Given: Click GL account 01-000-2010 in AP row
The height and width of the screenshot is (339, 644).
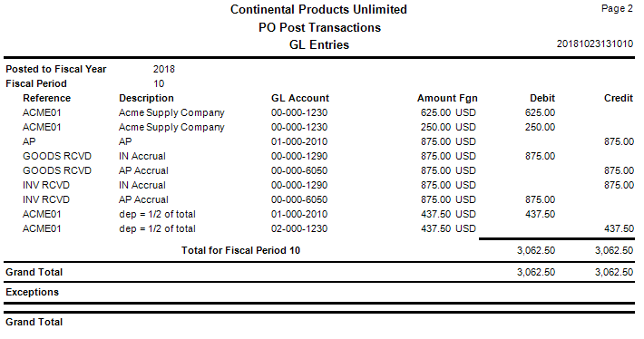Looking at the screenshot, I should pos(299,141).
